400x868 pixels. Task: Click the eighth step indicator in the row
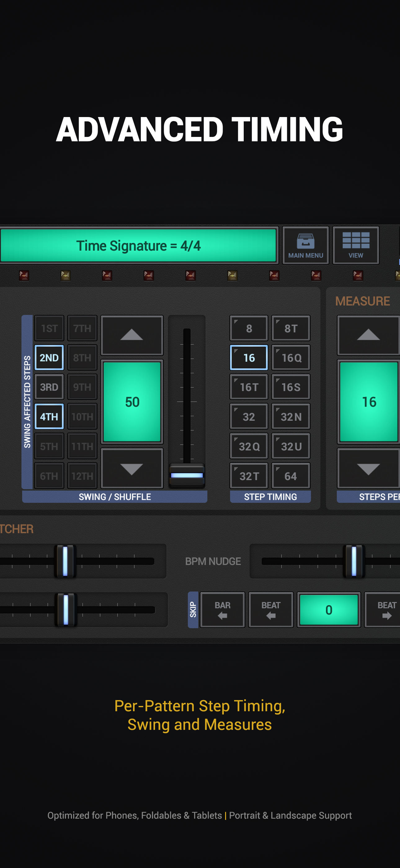[316, 276]
